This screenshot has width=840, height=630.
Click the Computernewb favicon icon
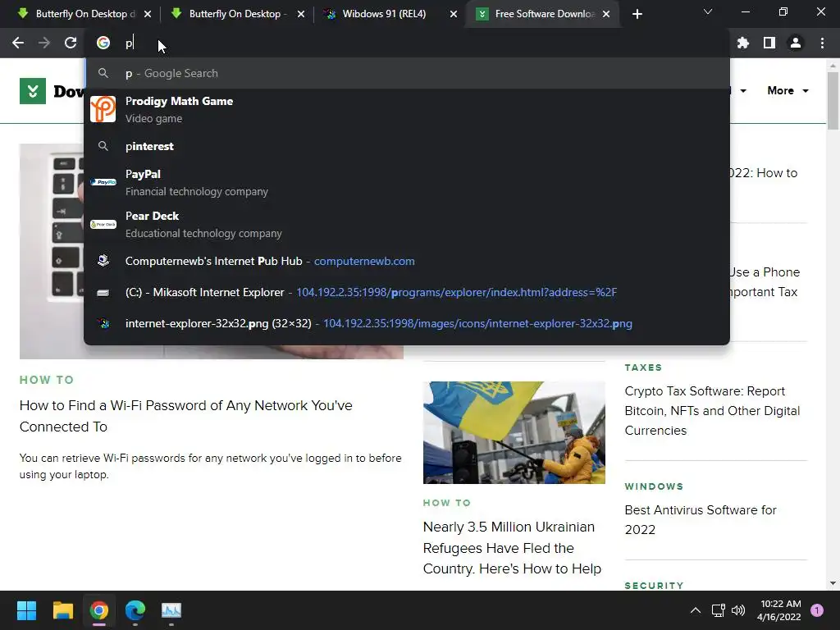pos(103,261)
